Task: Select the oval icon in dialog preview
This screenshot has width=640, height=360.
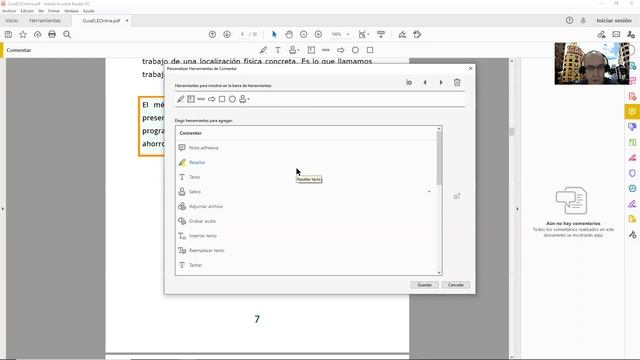Action: coord(232,99)
